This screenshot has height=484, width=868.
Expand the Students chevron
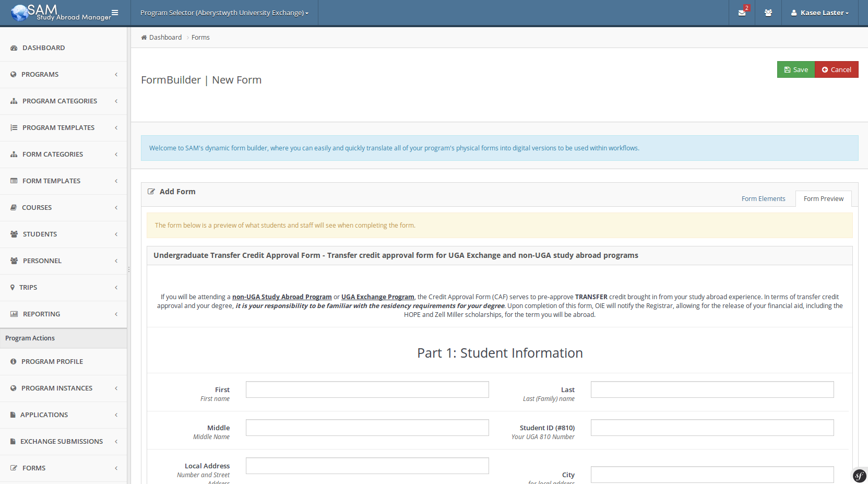(116, 234)
